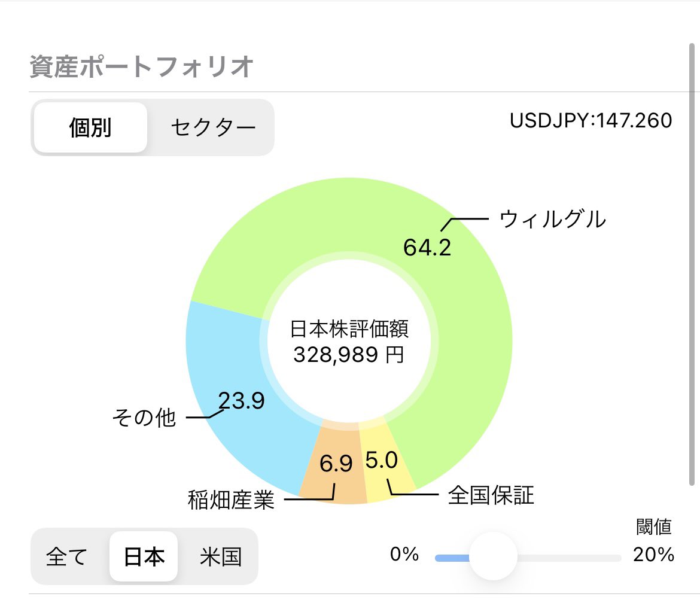Click the USDJPY:147.260 rate text
This screenshot has width=700, height=612.
coord(591,120)
